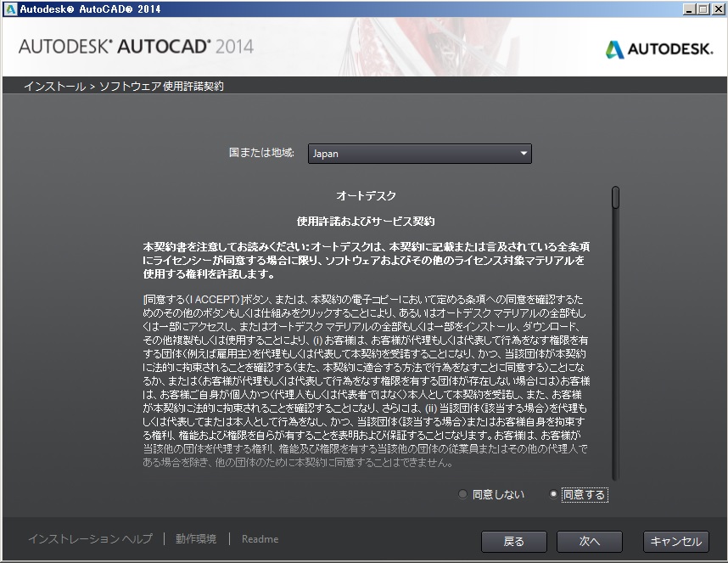The image size is (728, 563).
Task: Open the 国または地域 dropdown showing Japan
Action: tap(419, 154)
